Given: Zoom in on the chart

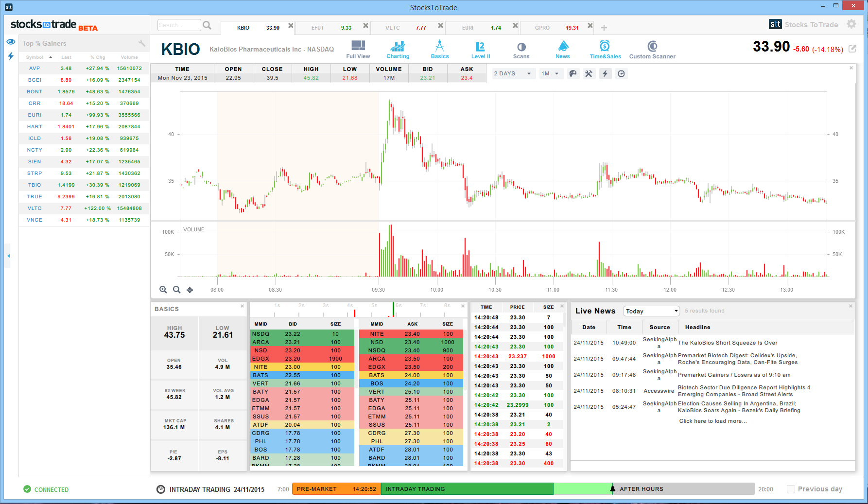Looking at the screenshot, I should tap(163, 290).
